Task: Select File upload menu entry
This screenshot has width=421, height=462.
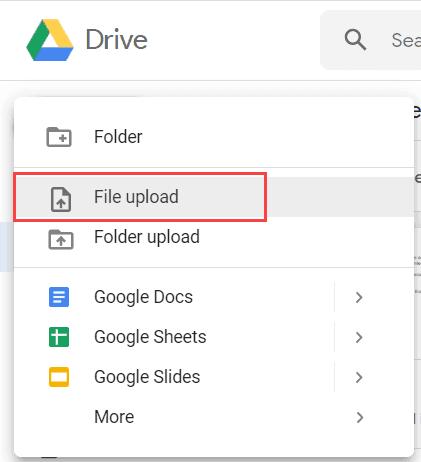Action: click(x=214, y=197)
